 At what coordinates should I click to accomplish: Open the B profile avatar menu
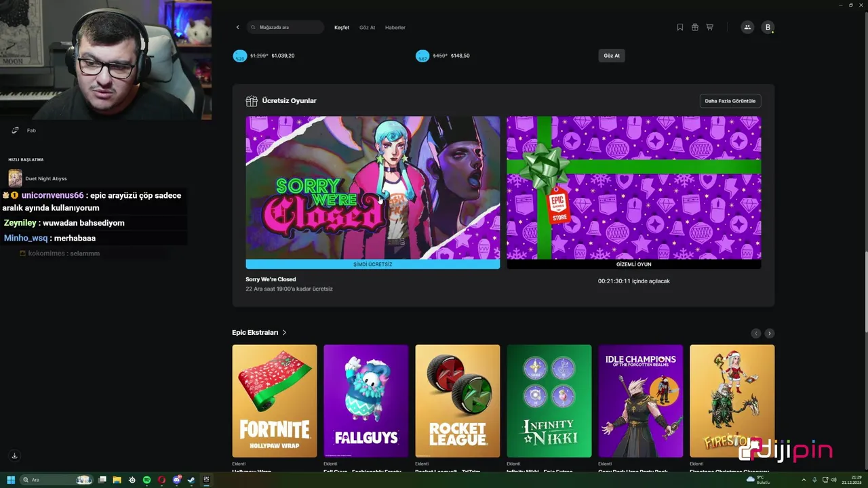pyautogui.click(x=768, y=27)
